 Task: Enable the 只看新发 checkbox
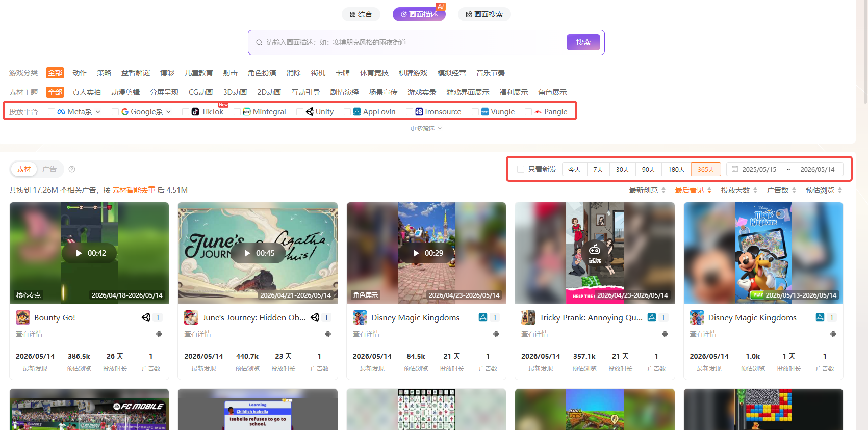click(521, 169)
